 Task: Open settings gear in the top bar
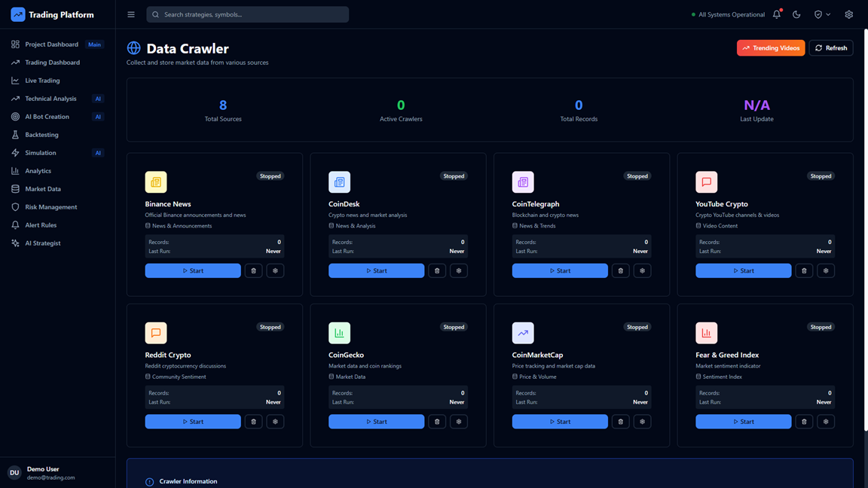[848, 14]
